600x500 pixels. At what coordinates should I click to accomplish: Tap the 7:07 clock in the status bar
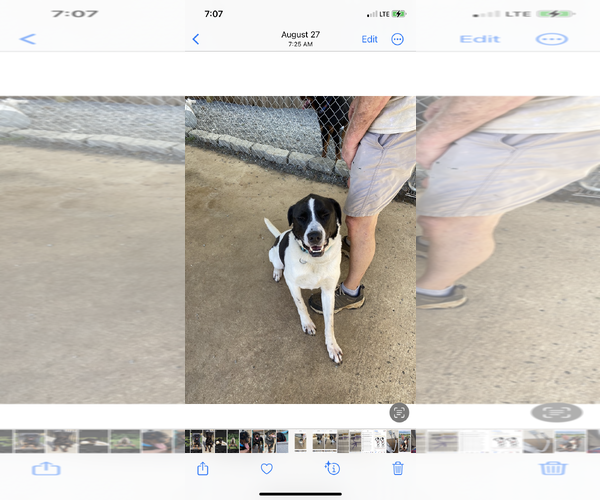(214, 14)
